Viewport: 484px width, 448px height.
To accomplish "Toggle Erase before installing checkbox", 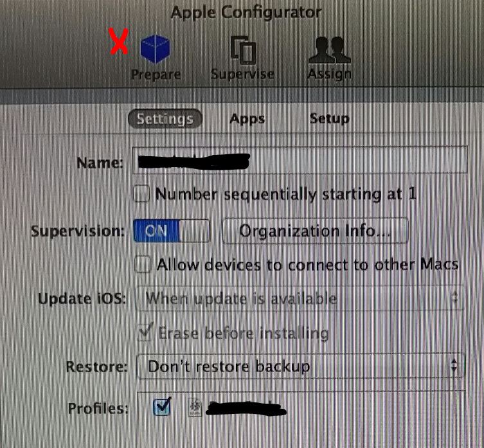I will pos(145,332).
